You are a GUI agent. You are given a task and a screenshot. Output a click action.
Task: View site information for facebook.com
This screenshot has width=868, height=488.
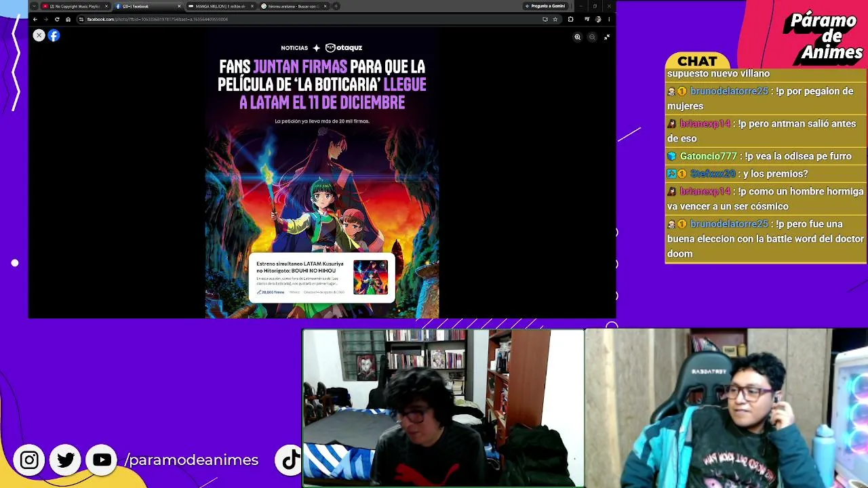point(81,19)
